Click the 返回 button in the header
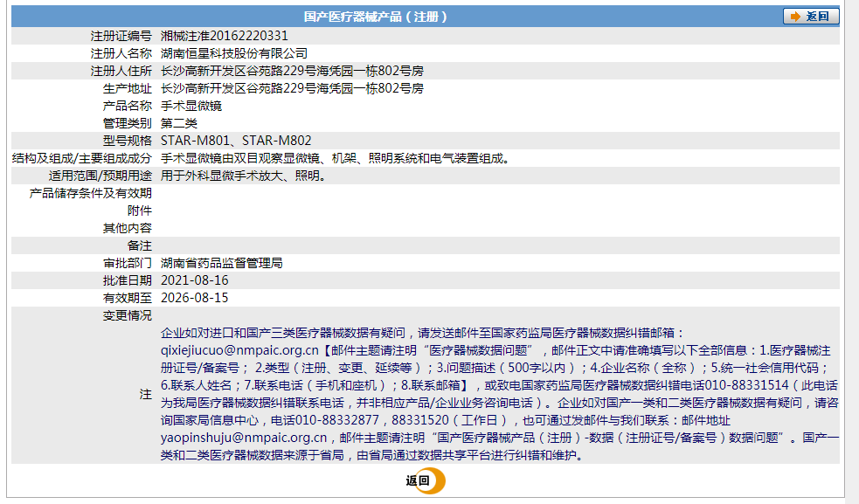Viewport: 859px width, 504px height. [811, 17]
